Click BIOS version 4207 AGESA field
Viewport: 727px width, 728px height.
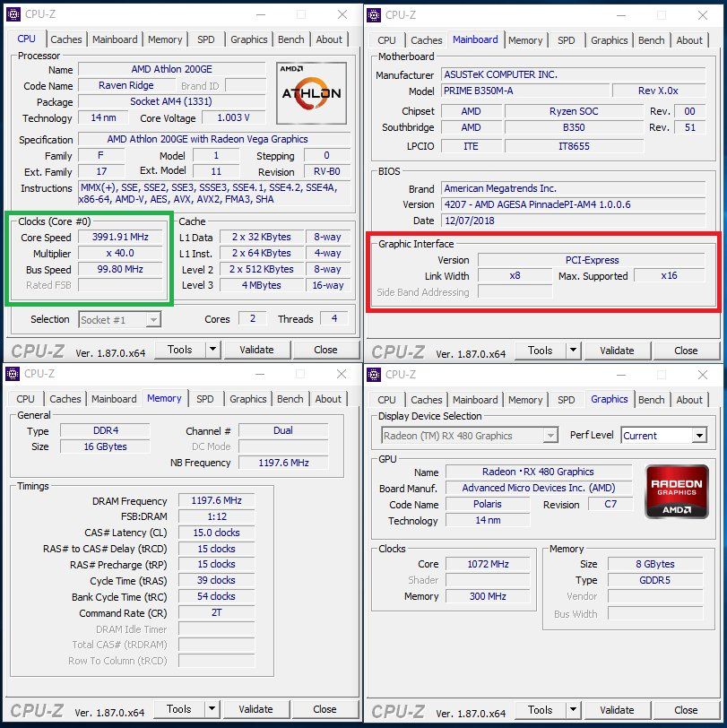pyautogui.click(x=574, y=204)
